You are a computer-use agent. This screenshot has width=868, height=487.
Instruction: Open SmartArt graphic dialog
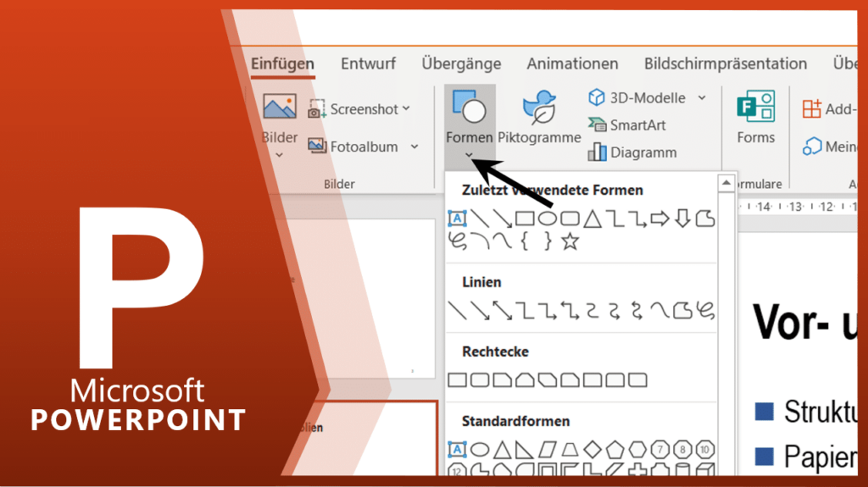626,125
